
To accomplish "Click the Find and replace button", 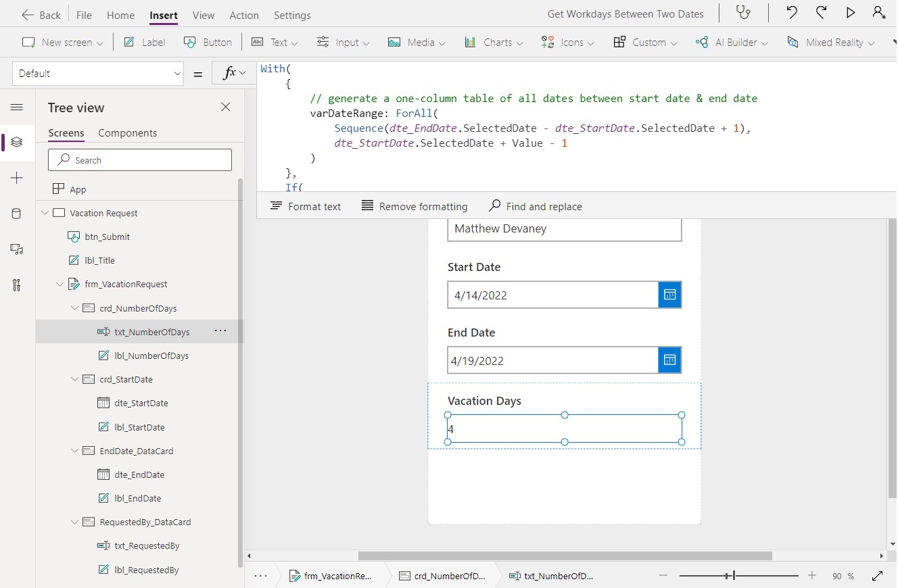I will point(535,206).
